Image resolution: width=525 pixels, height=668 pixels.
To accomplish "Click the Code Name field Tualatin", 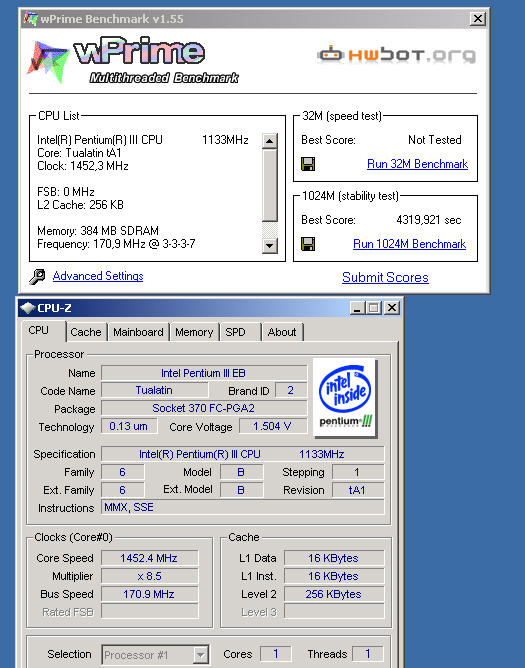I will [154, 390].
